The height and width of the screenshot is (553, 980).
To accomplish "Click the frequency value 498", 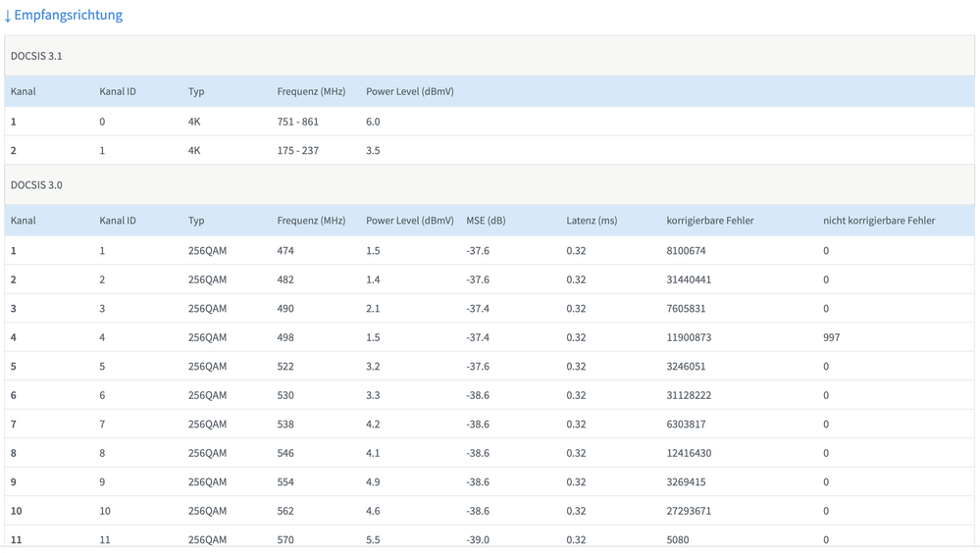I will [285, 337].
